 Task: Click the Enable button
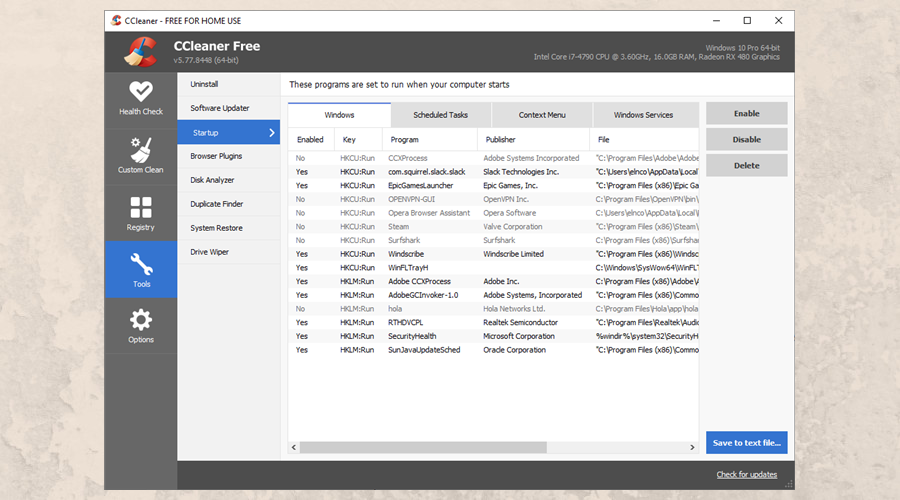(746, 114)
